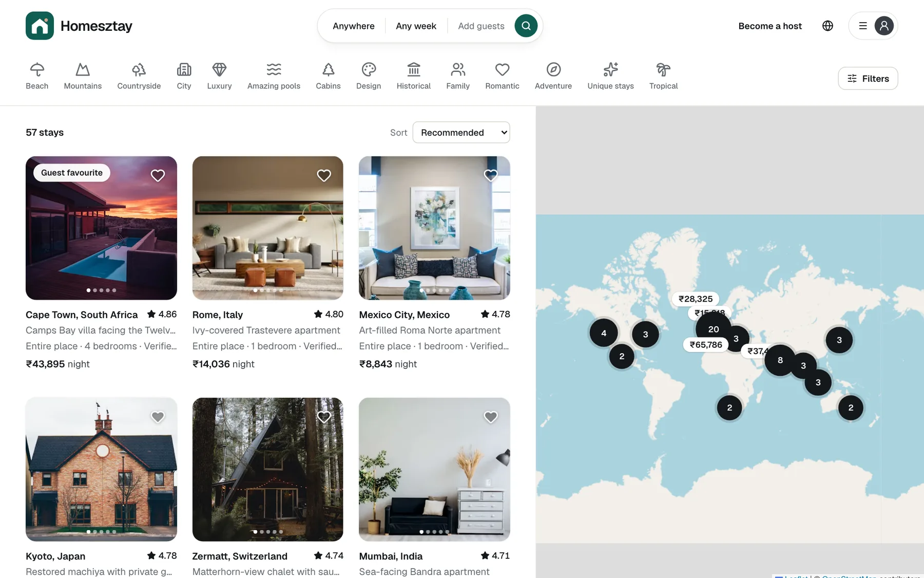Select the Cabins category

click(x=328, y=76)
